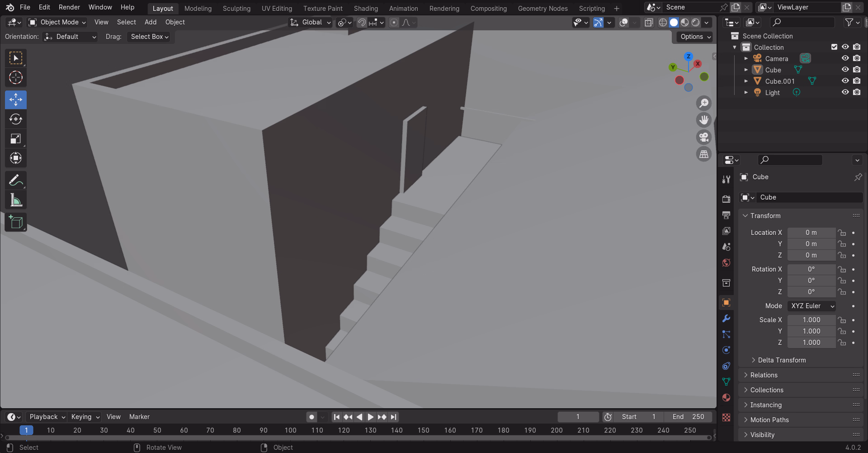Select the Scale tool in toolbar
Image resolution: width=868 pixels, height=453 pixels.
tap(16, 139)
